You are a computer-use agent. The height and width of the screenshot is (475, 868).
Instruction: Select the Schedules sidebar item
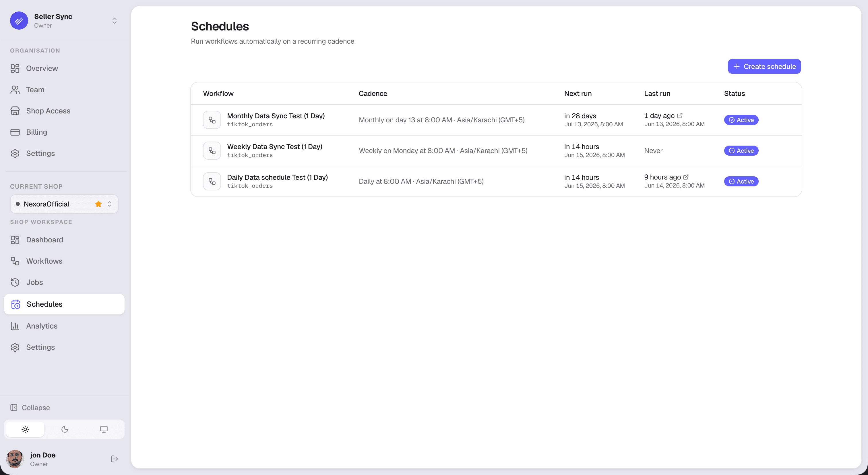(x=64, y=304)
